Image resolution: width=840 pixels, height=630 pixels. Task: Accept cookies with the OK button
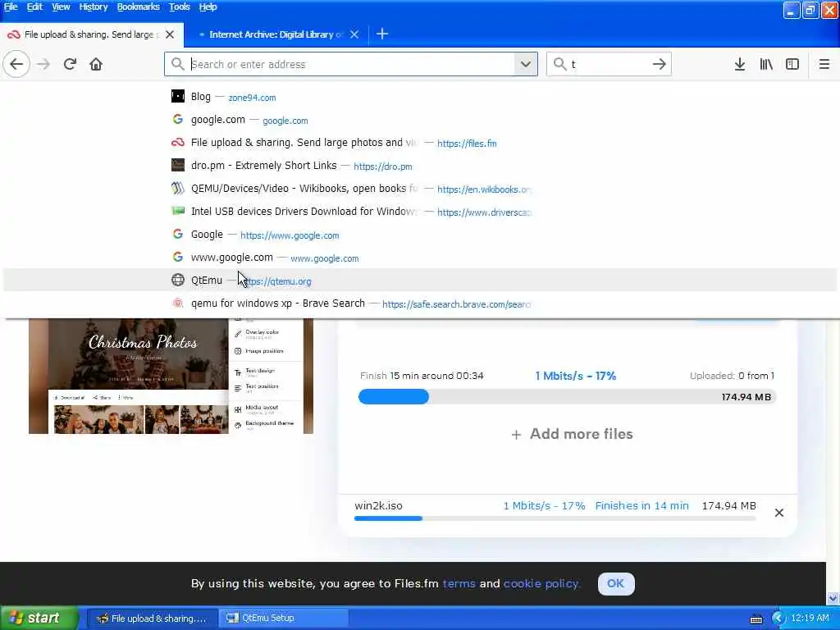point(616,583)
